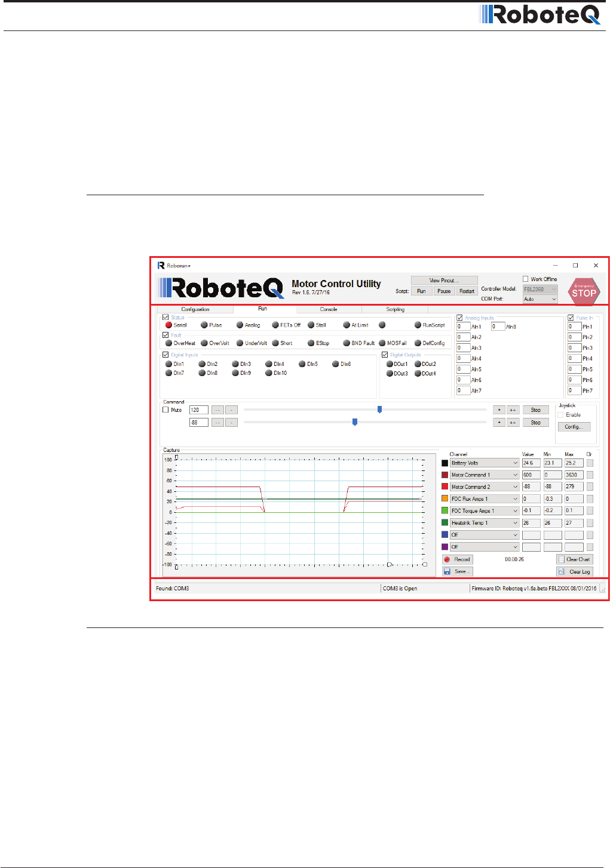This screenshot has width=610, height=868.
Task: Click the EStop fault LED
Action: tap(311, 343)
